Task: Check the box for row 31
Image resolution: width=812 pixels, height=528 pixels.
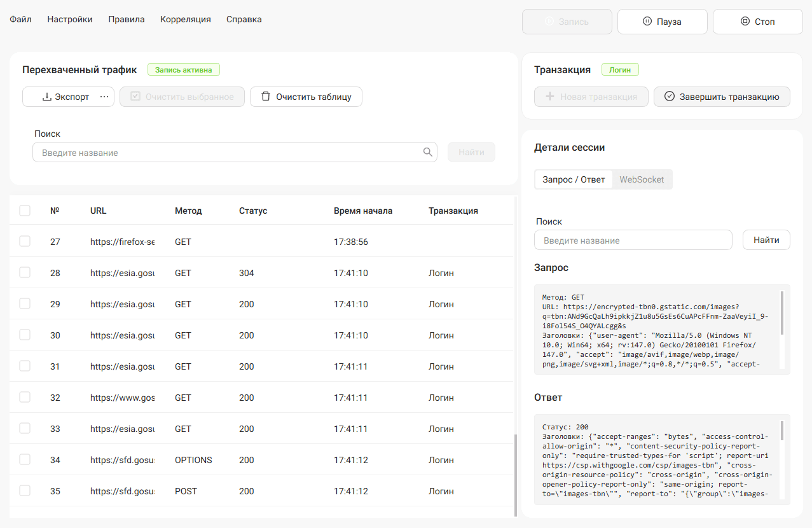Action: 25,366
